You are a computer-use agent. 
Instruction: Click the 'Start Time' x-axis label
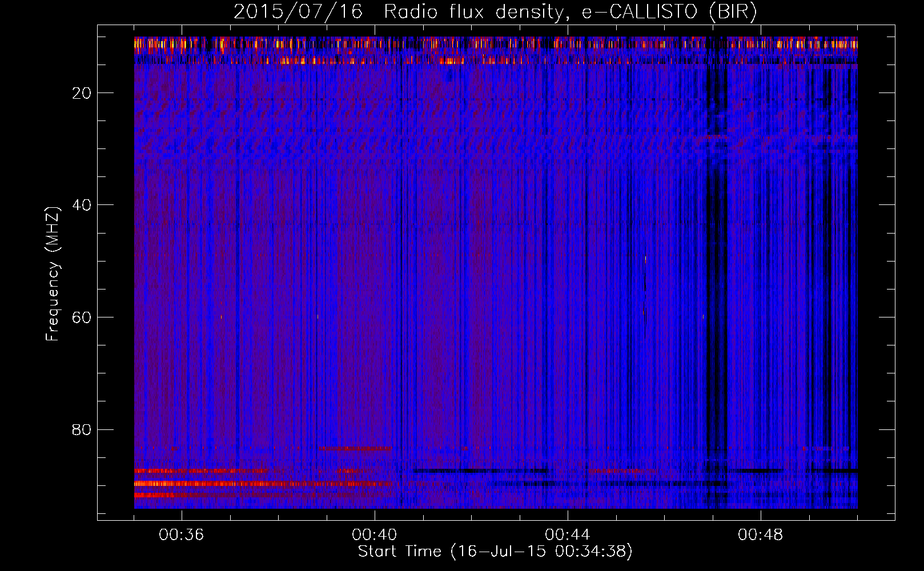pyautogui.click(x=399, y=552)
